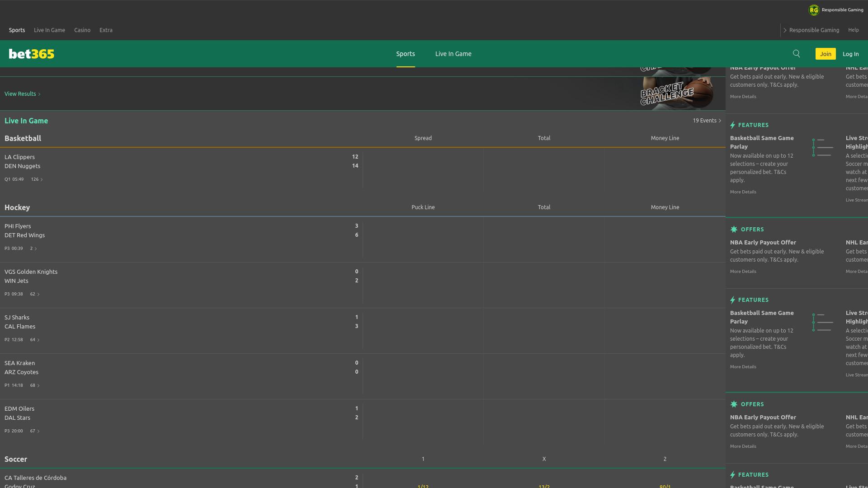868x488 pixels.
Task: Expand 68 markets for Kraken vs Coyotes
Action: [35, 385]
